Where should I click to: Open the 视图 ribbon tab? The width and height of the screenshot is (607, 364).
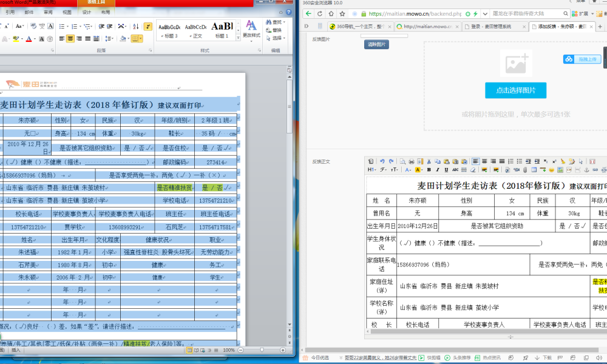click(x=67, y=12)
